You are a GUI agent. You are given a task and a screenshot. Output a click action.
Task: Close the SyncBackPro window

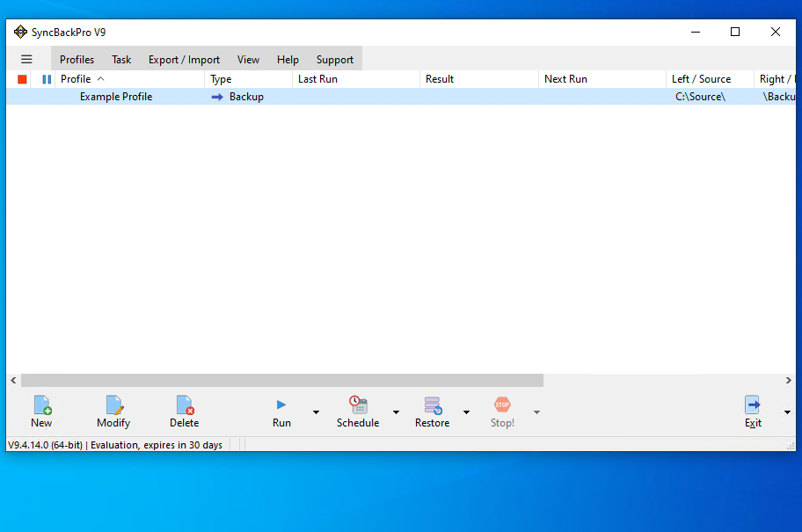(x=776, y=32)
